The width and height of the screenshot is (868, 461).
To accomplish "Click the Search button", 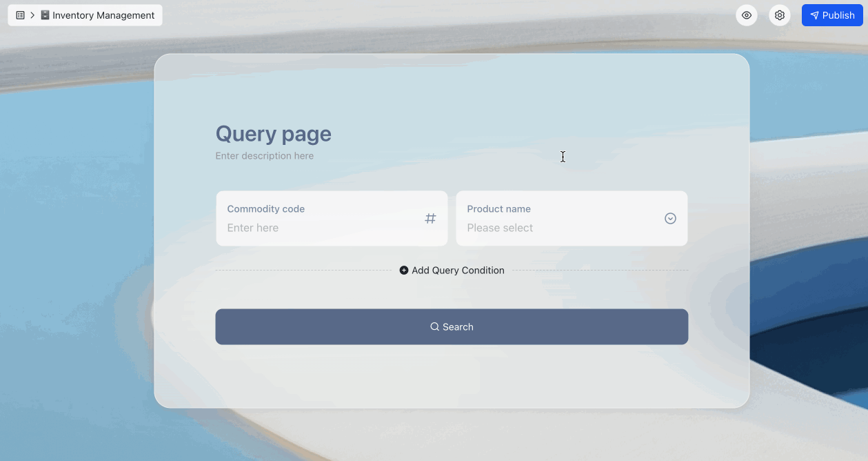I will pyautogui.click(x=452, y=326).
